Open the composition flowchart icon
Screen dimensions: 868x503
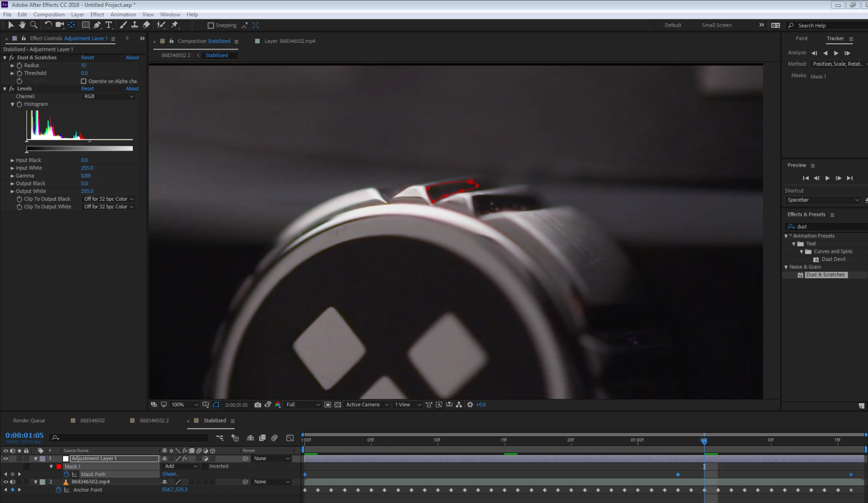click(459, 405)
